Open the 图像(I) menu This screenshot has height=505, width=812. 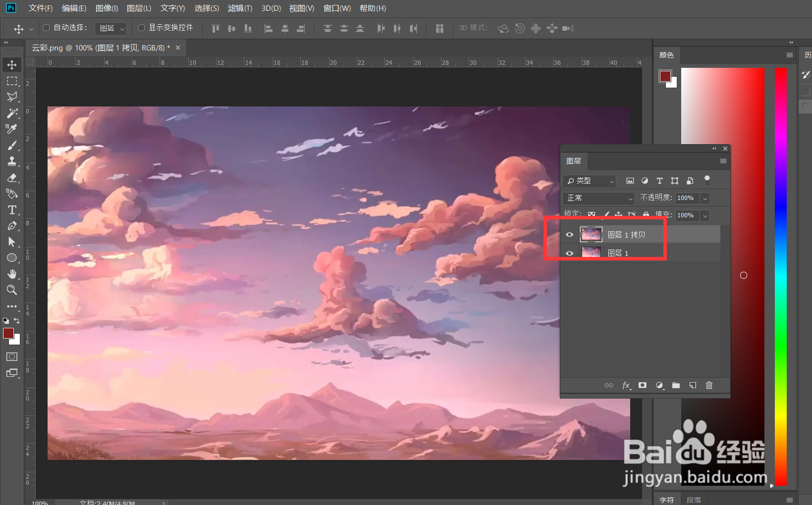107,8
